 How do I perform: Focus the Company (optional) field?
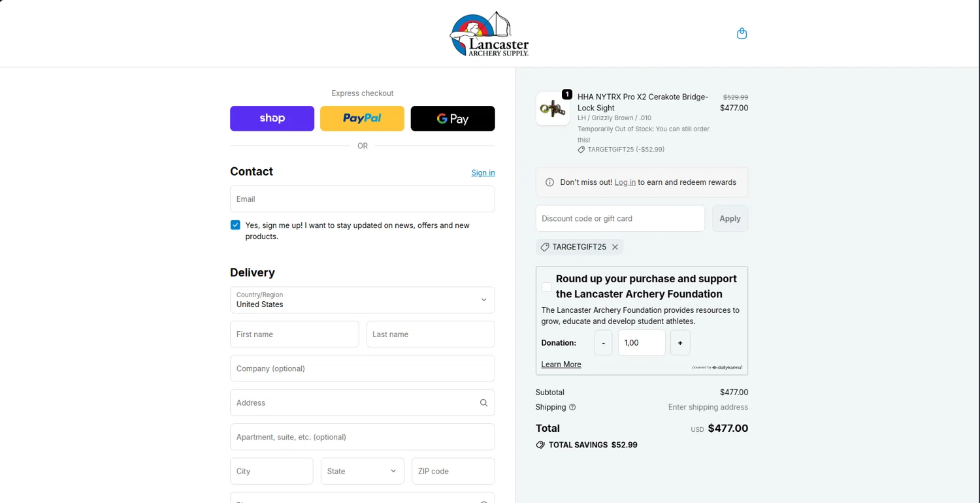tap(363, 368)
